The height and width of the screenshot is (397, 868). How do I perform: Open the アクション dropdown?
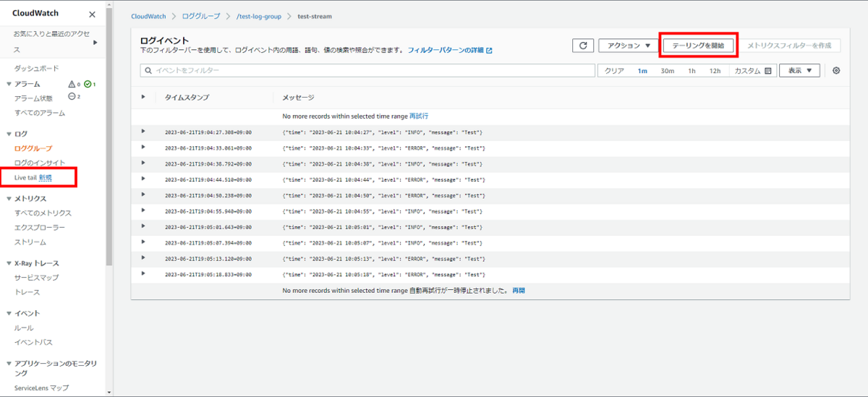click(x=629, y=46)
